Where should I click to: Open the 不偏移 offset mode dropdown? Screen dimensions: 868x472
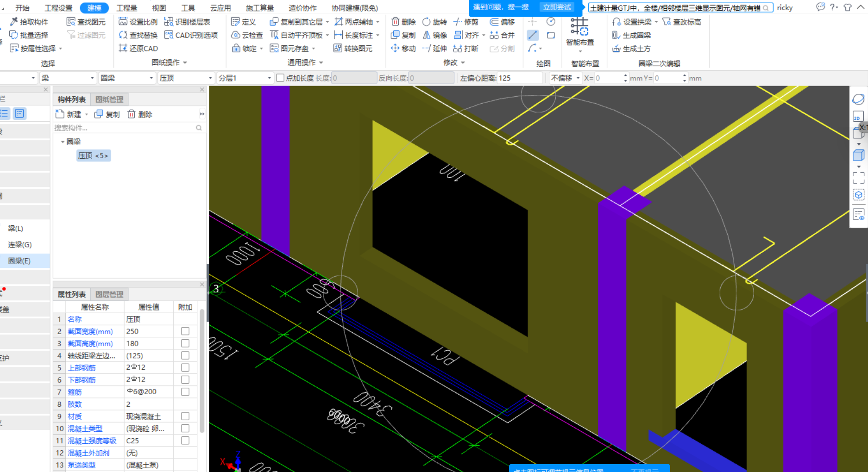click(x=565, y=78)
